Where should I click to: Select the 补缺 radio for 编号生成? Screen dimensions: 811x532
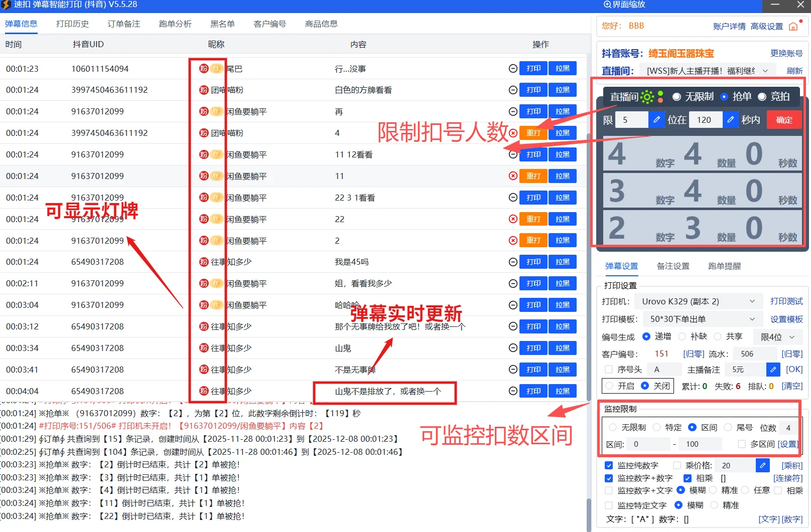(682, 336)
